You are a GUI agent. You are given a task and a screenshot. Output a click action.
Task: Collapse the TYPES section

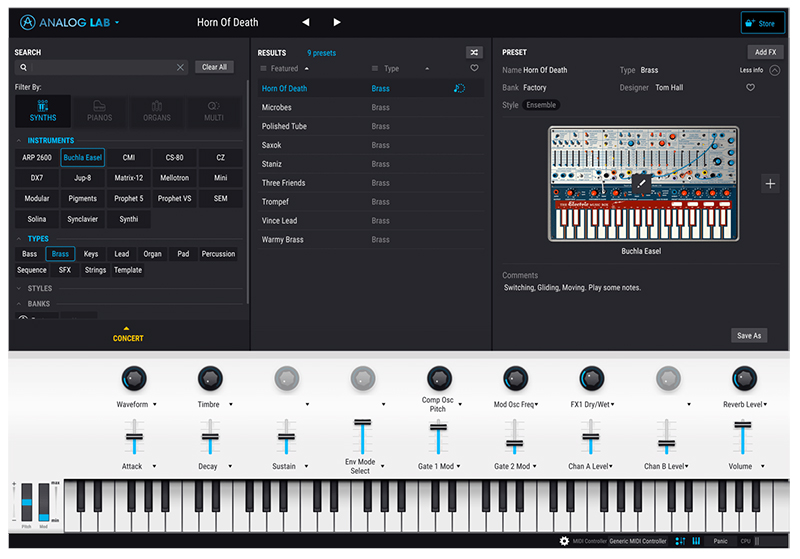tap(19, 239)
